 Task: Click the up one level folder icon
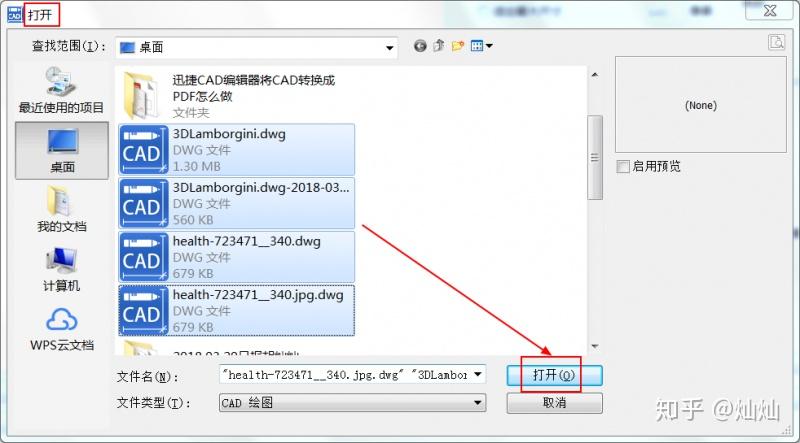[x=439, y=46]
